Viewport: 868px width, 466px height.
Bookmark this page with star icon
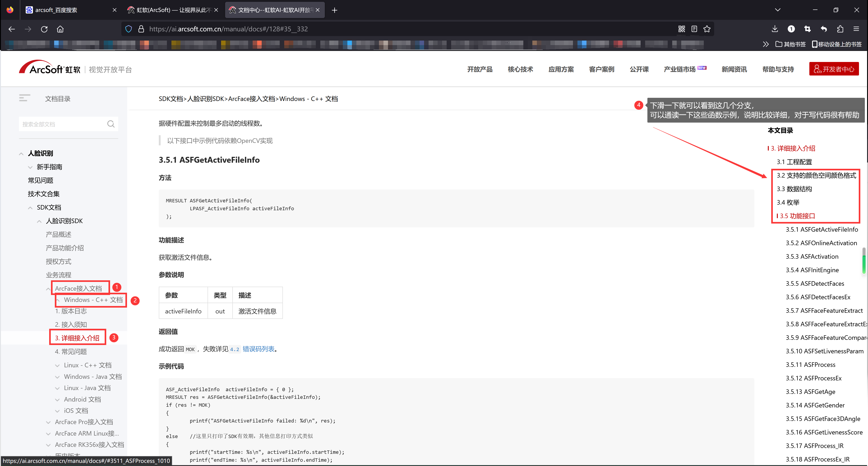707,29
